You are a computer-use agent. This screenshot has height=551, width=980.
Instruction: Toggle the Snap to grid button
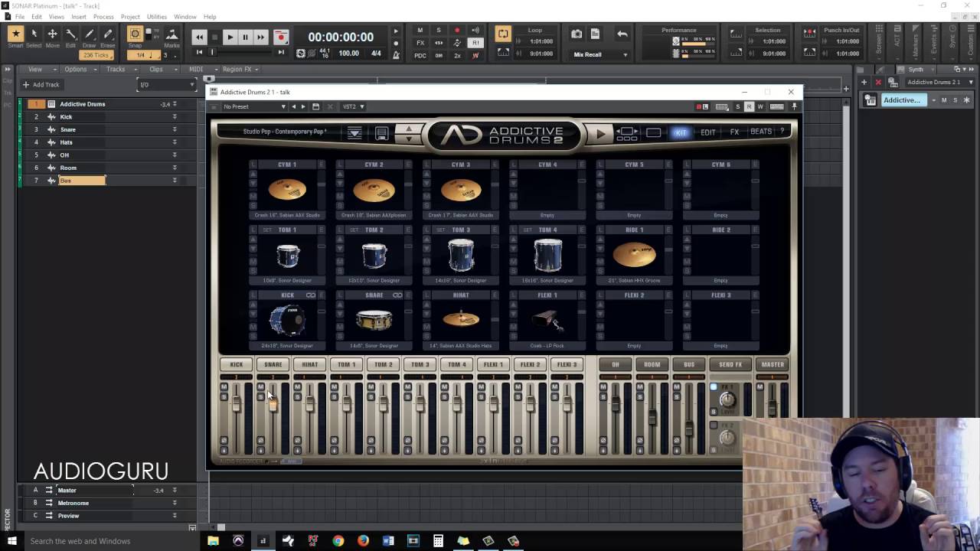pyautogui.click(x=135, y=34)
